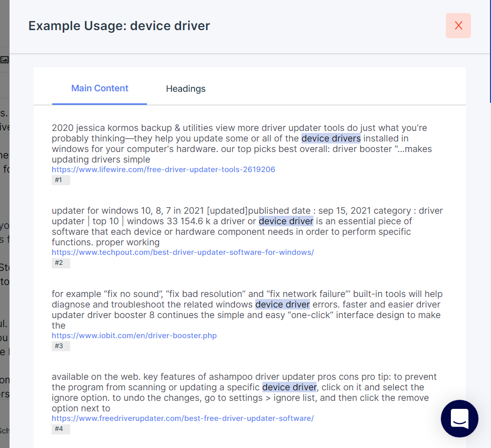The height and width of the screenshot is (448, 491).
Task: Open the techpout.com best driver updater link
Action: pos(183,252)
